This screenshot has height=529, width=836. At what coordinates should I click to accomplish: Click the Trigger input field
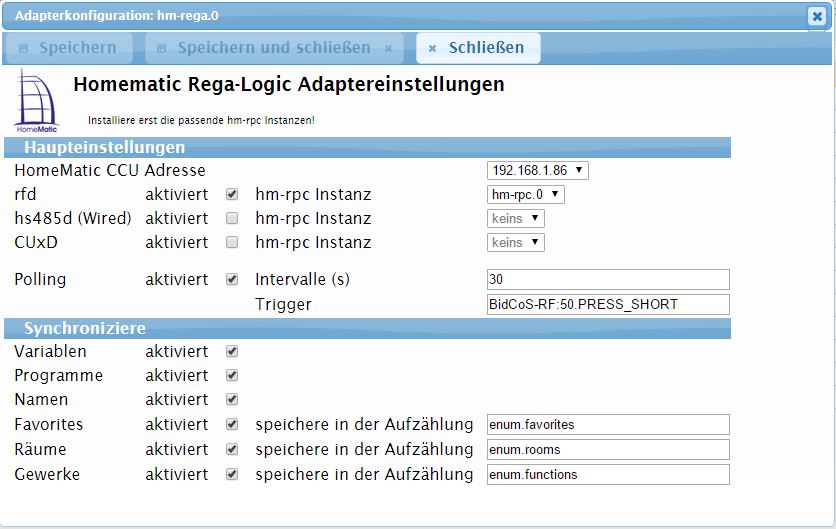pyautogui.click(x=608, y=304)
